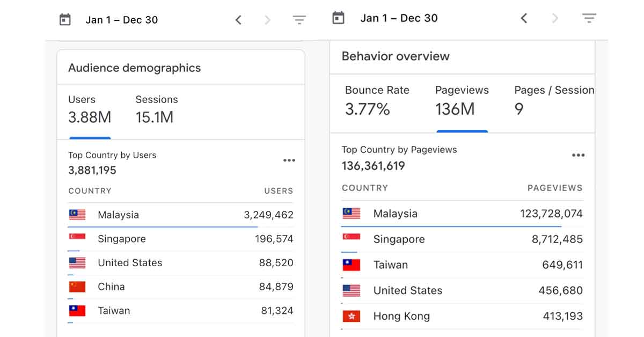The width and height of the screenshot is (644, 337).
Task: Click Hong Kong flag in Pageviews table
Action: click(x=352, y=316)
